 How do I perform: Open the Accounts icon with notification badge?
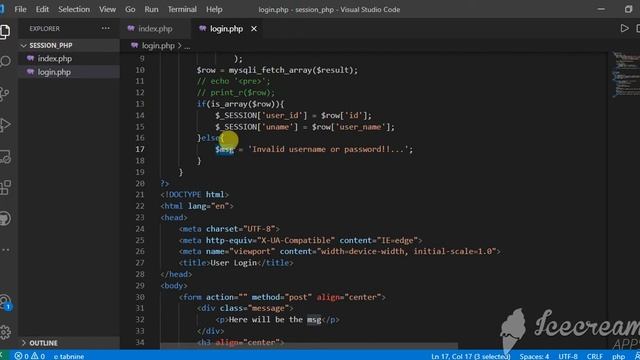tap(5, 302)
